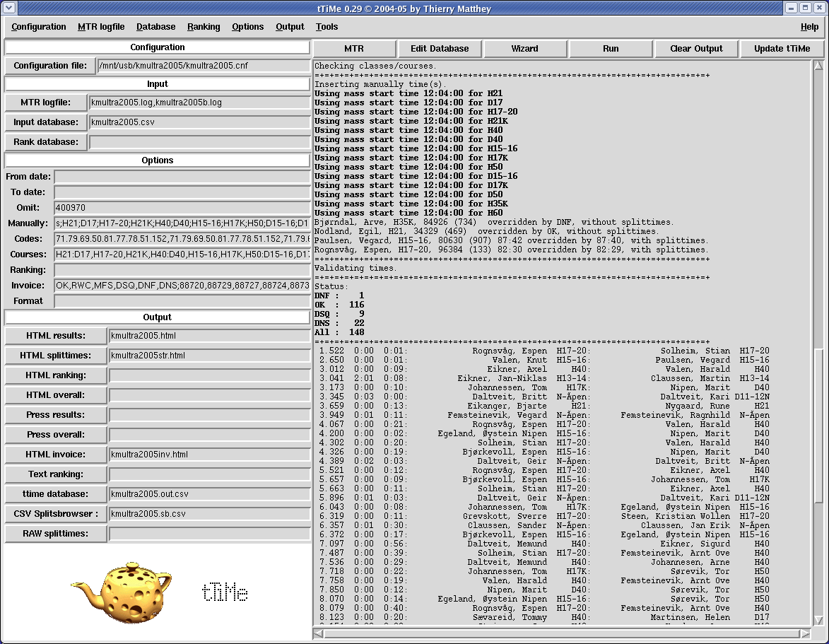The height and width of the screenshot is (644, 829).
Task: Click the Rank database input field
Action: click(x=200, y=142)
